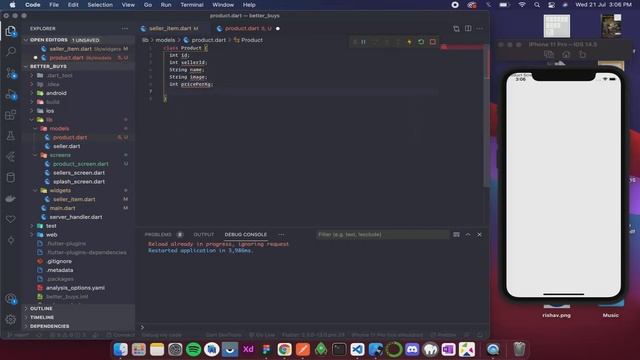This screenshot has height=360, width=640.
Task: Open sellers_screen.dart file
Action: click(79, 173)
